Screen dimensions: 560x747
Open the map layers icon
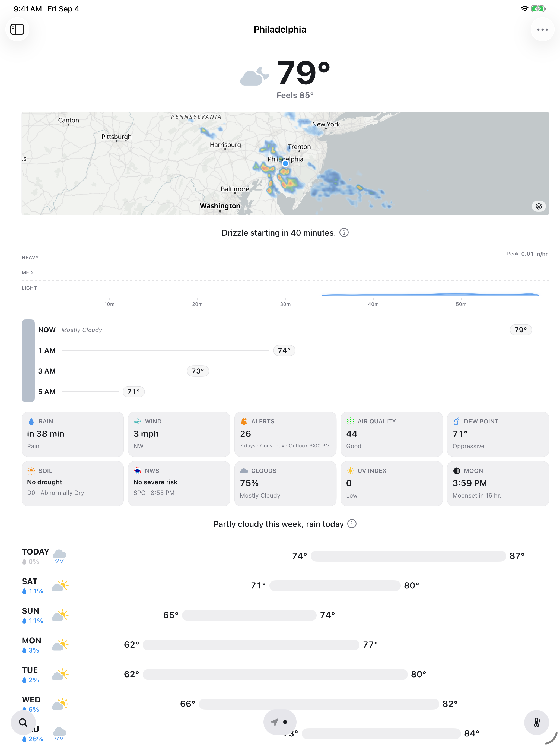(x=538, y=206)
